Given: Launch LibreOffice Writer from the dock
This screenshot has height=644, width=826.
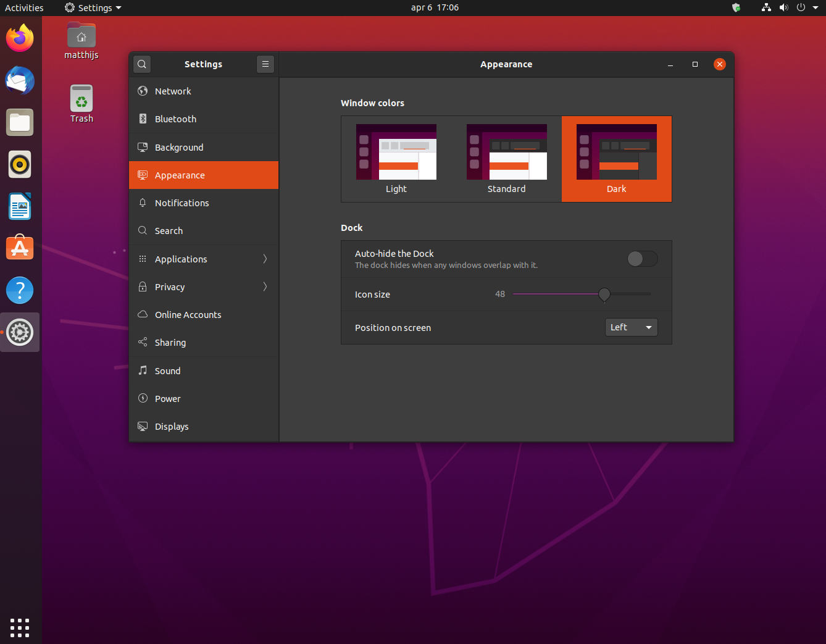Looking at the screenshot, I should [x=20, y=207].
